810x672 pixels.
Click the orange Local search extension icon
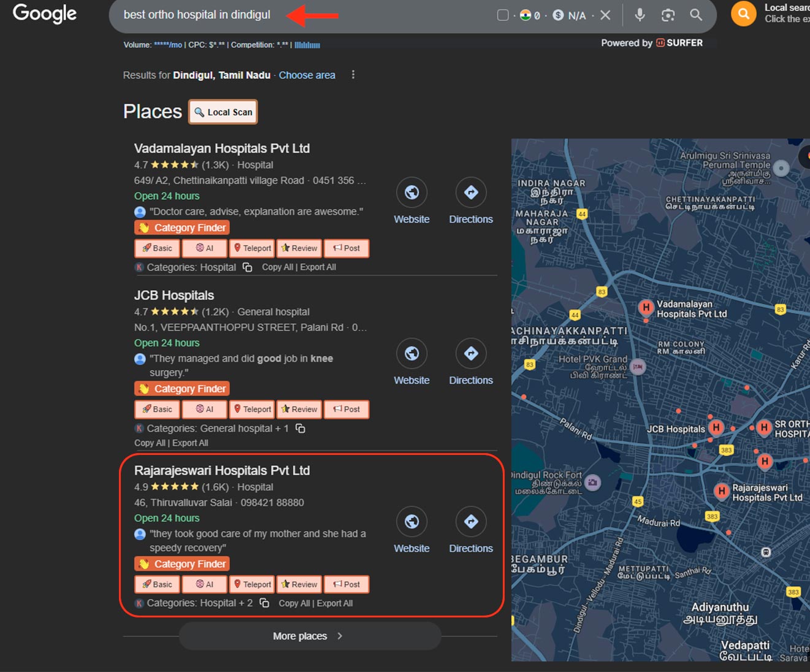click(743, 13)
